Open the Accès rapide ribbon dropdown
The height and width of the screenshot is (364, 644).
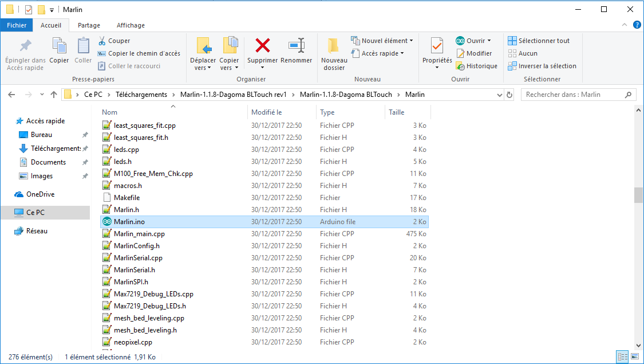pyautogui.click(x=377, y=53)
